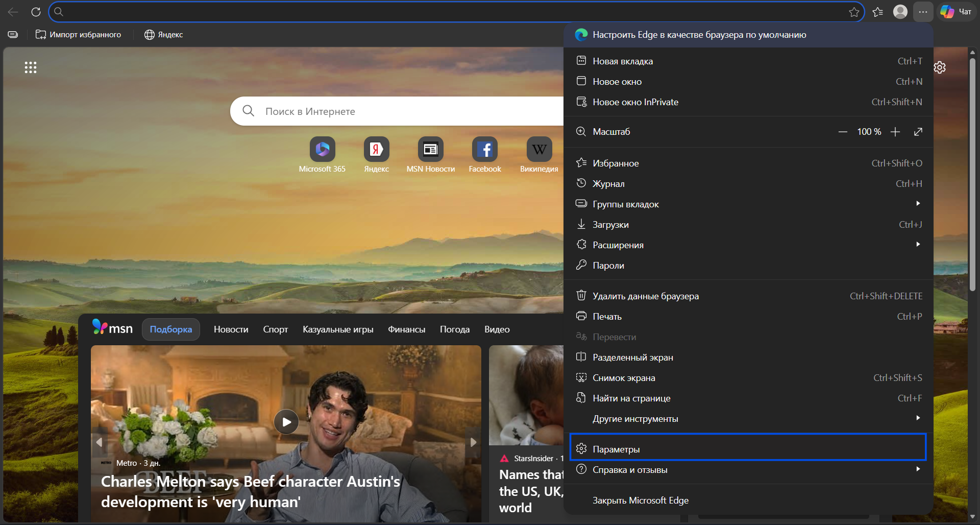This screenshot has height=525, width=980.
Task: Click the profile avatar icon
Action: pyautogui.click(x=900, y=12)
